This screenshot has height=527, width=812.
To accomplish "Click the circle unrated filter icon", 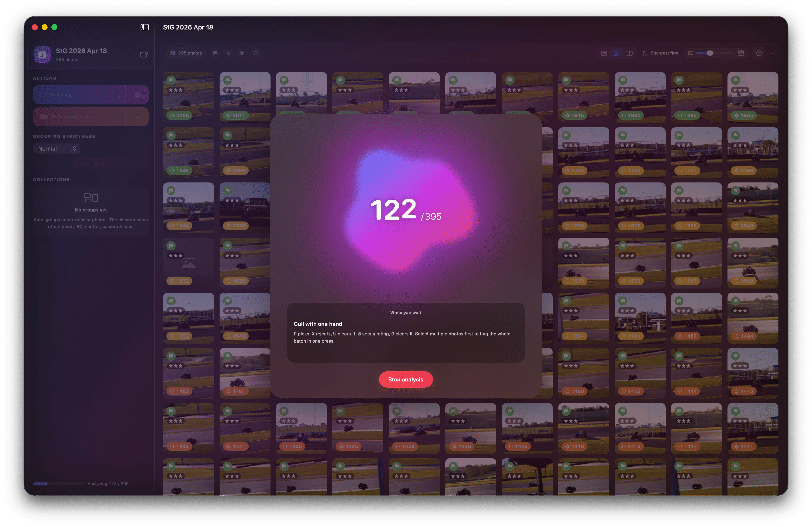I will 256,53.
